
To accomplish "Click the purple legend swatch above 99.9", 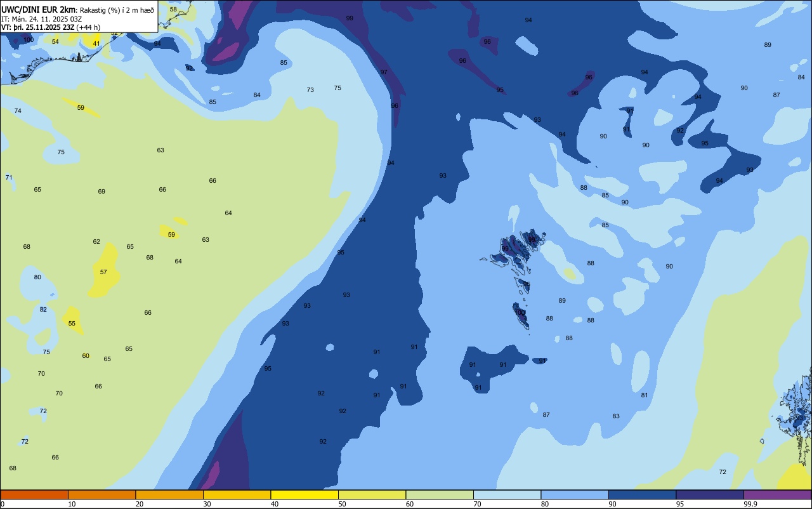I will coord(777,494).
